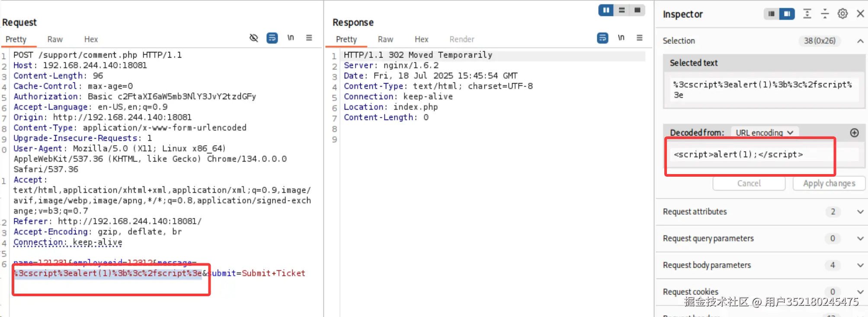868x317 pixels.
Task: Click Cancel button in Inspector
Action: pyautogui.click(x=749, y=183)
